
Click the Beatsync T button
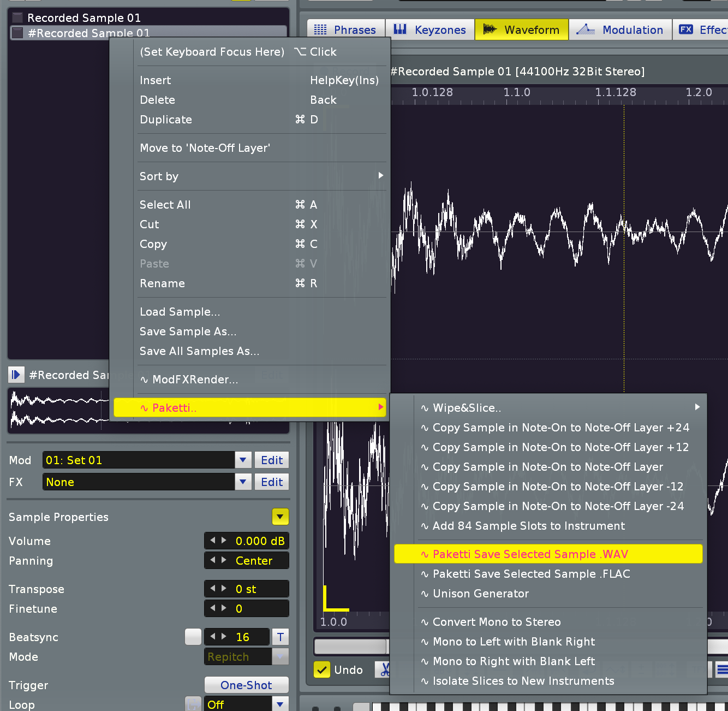coord(280,637)
